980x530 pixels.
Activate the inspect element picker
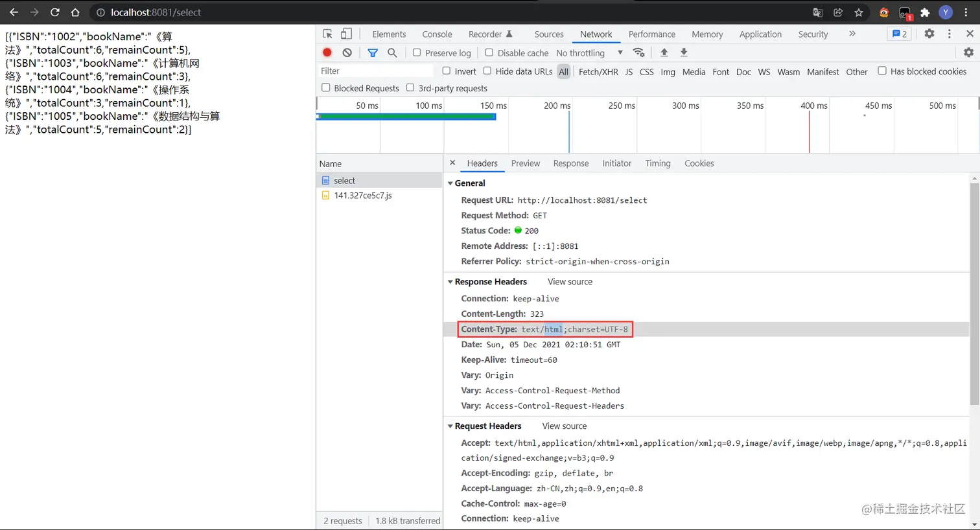tap(327, 34)
